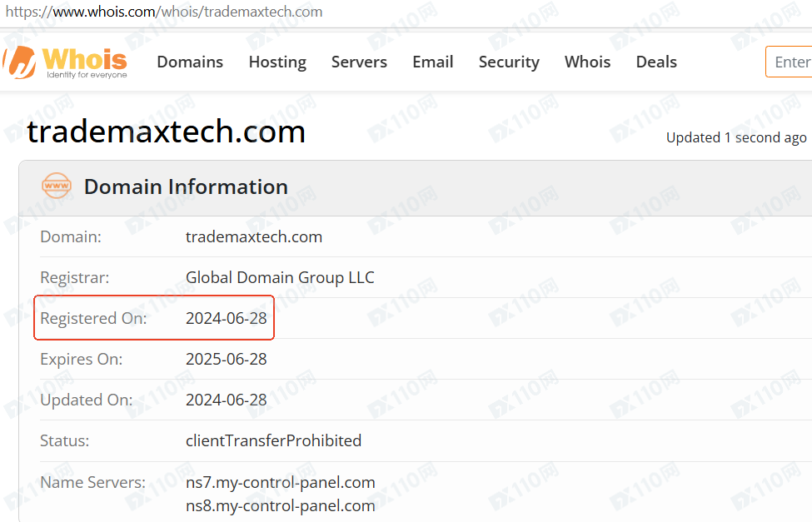Click the Whois logo
The width and height of the screenshot is (812, 522).
tap(65, 62)
